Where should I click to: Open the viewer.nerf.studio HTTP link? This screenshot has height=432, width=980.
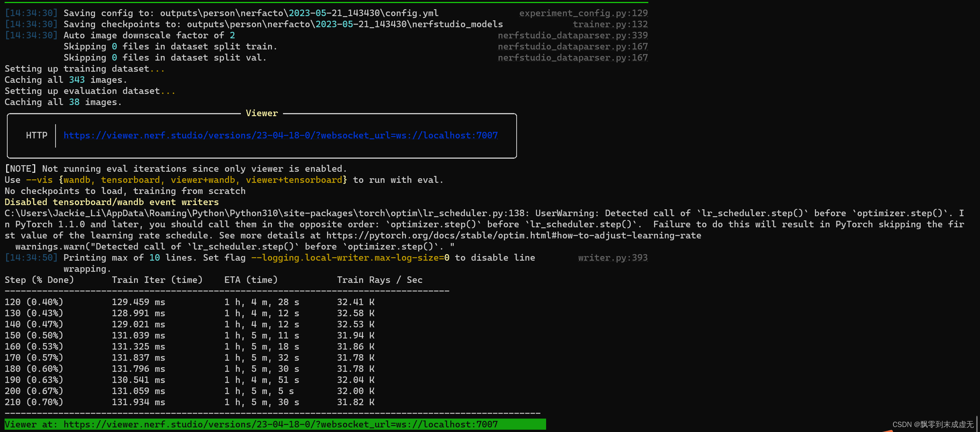point(280,135)
